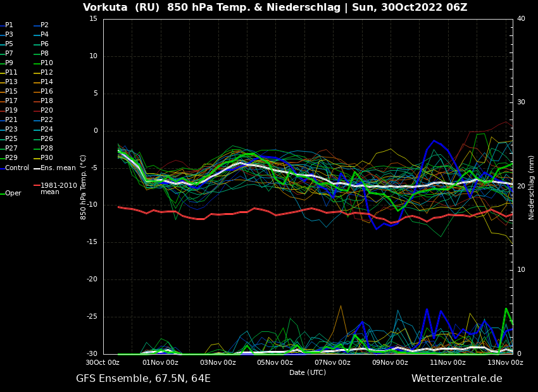Select the P28 legend entry

pyautogui.click(x=46, y=149)
